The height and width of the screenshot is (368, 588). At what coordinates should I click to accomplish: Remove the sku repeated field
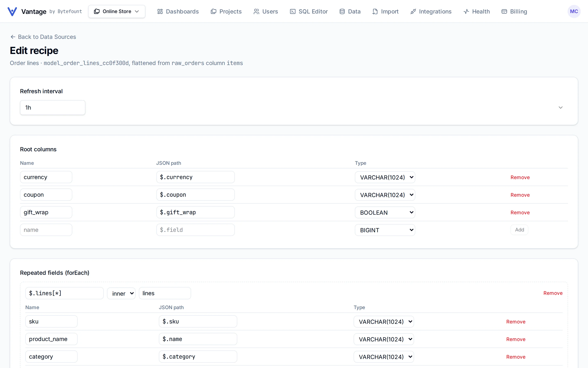[516, 322]
